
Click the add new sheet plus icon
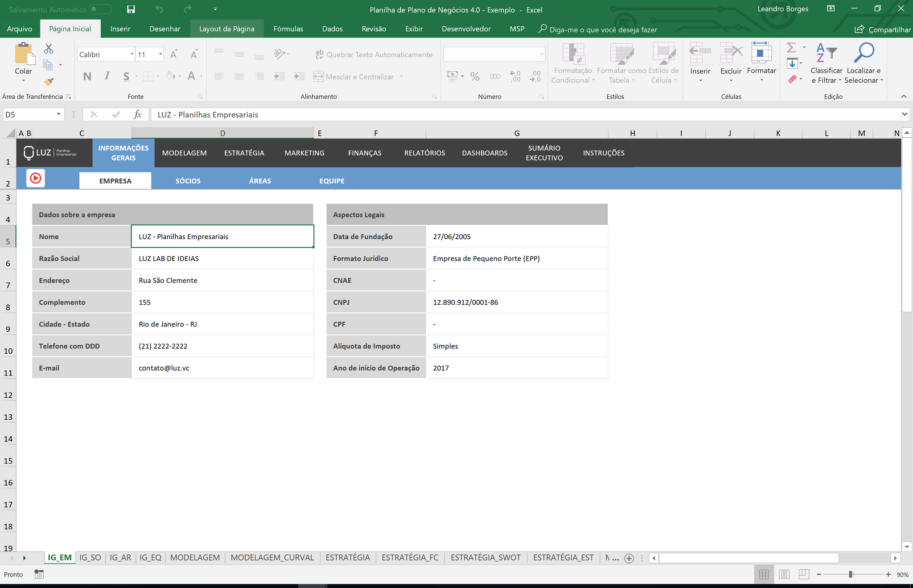(x=629, y=558)
